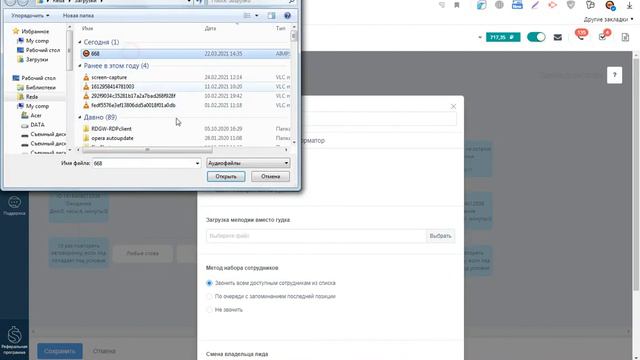Collapse the Давно (89) group
The image size is (640, 360).
click(x=80, y=118)
